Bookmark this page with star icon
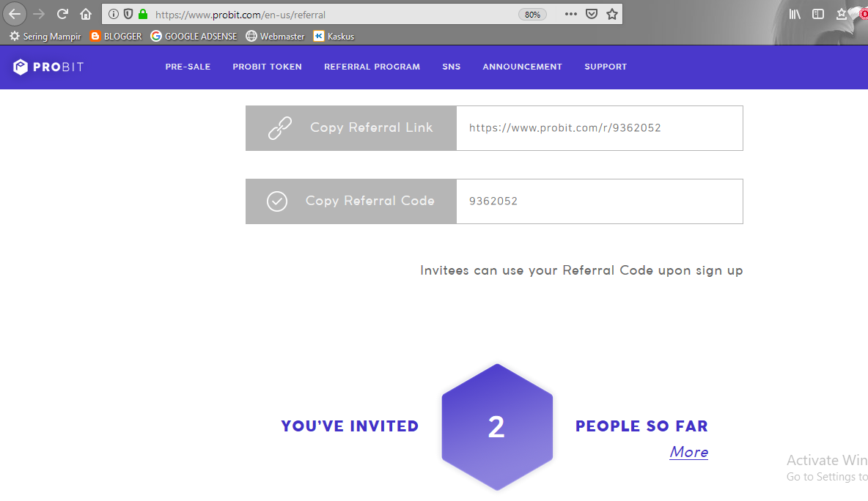The height and width of the screenshot is (501, 868). click(x=611, y=15)
